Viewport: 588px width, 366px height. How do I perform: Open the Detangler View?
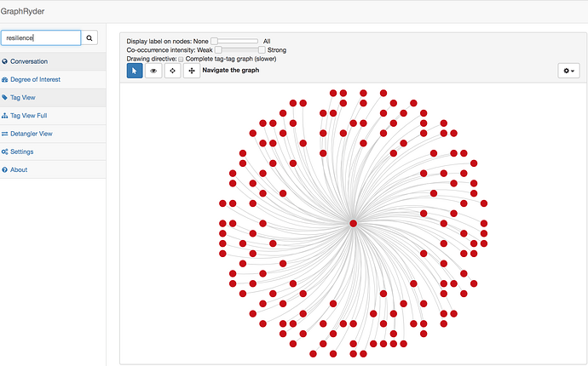pyautogui.click(x=53, y=134)
